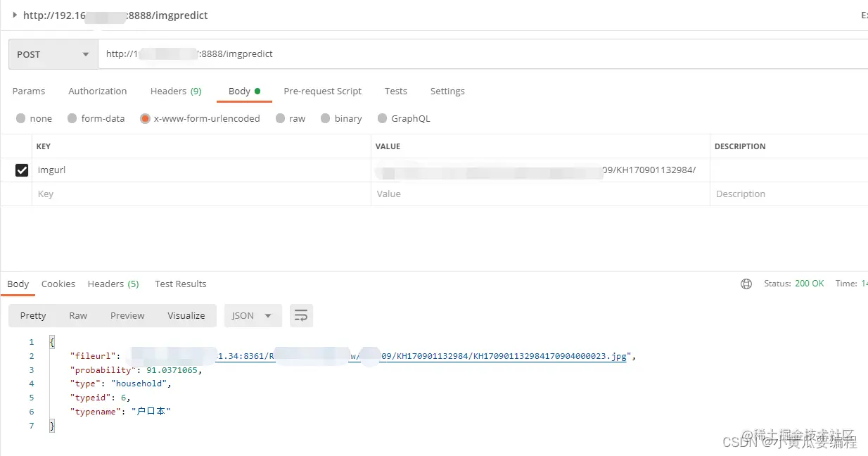This screenshot has height=456, width=868.
Task: Collapse the request title disclosure triangle
Action: [x=15, y=15]
